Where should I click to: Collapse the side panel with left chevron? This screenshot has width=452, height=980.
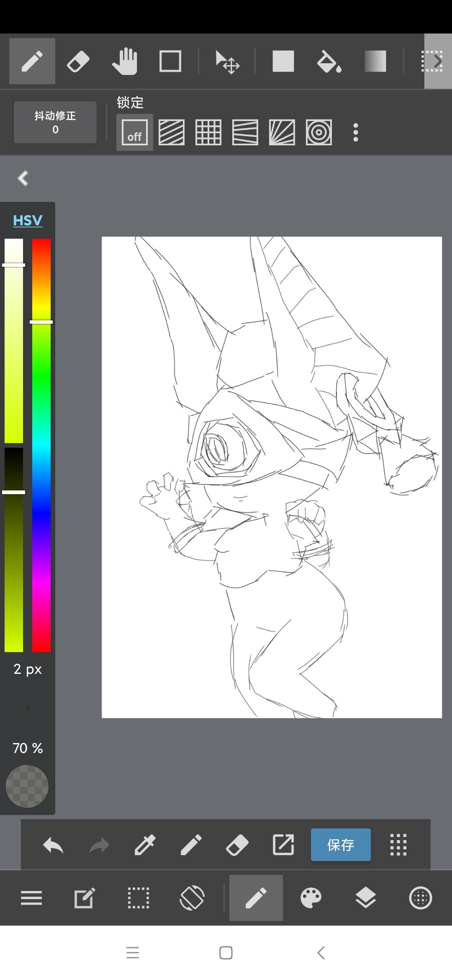[x=23, y=178]
